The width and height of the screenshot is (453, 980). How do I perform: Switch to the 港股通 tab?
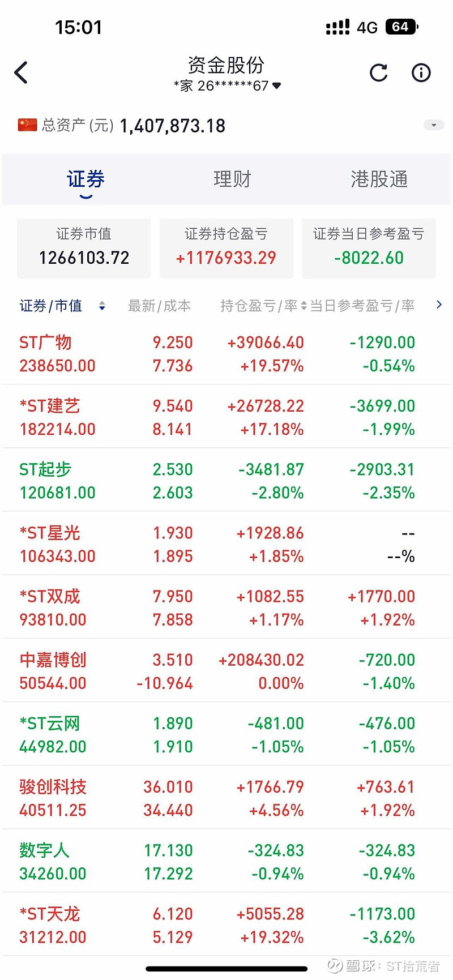[x=379, y=179]
